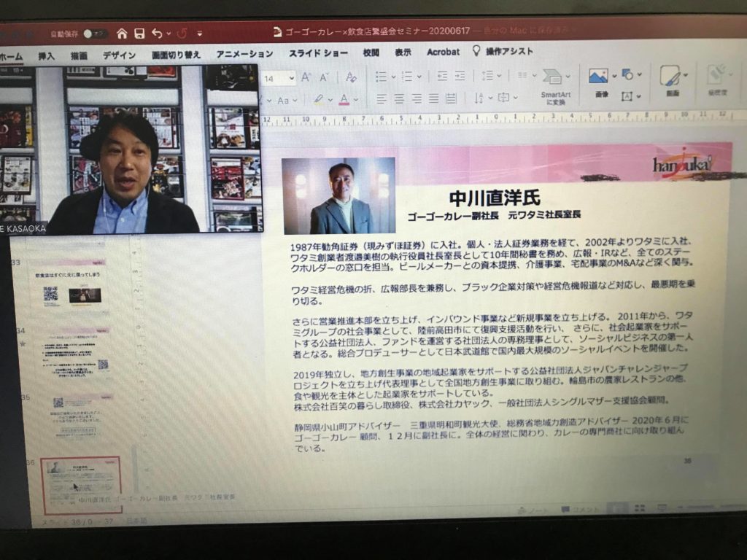Click subtitle ゴーゴーカレー副社長 元ワタミ社長室長
The image size is (747, 560).
pyautogui.click(x=494, y=215)
